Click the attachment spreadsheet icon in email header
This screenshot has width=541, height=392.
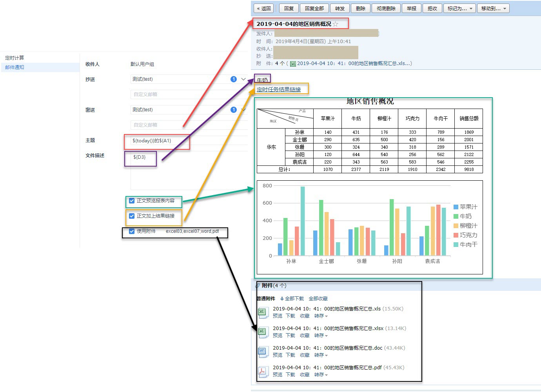pos(293,64)
